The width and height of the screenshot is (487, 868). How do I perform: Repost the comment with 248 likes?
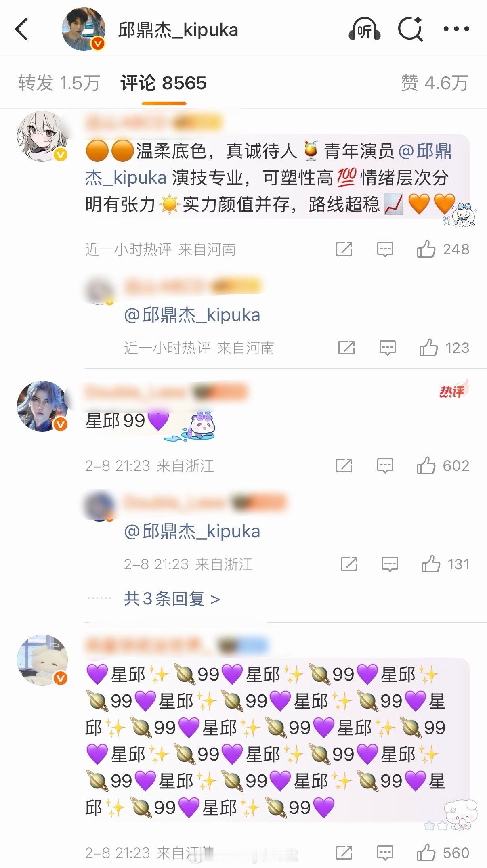pos(344,249)
